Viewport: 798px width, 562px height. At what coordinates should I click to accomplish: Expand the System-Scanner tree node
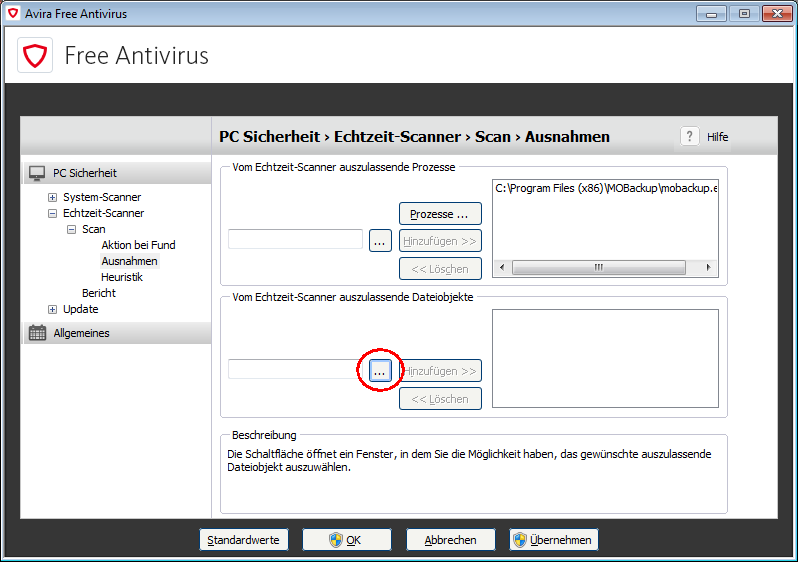[x=52, y=197]
